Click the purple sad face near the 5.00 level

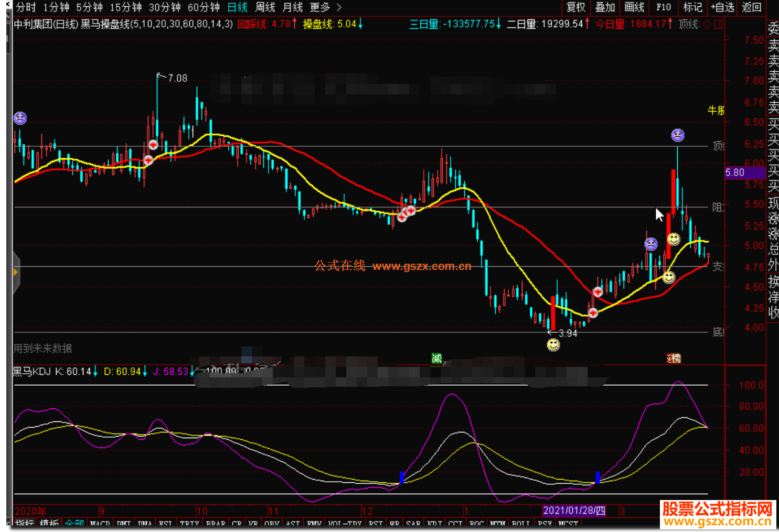point(651,244)
